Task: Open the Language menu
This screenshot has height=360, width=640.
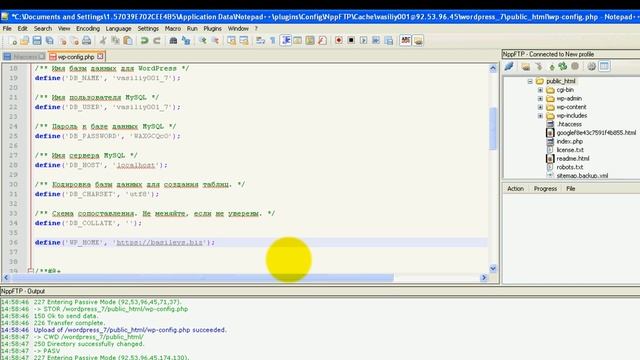Action: tap(118, 29)
